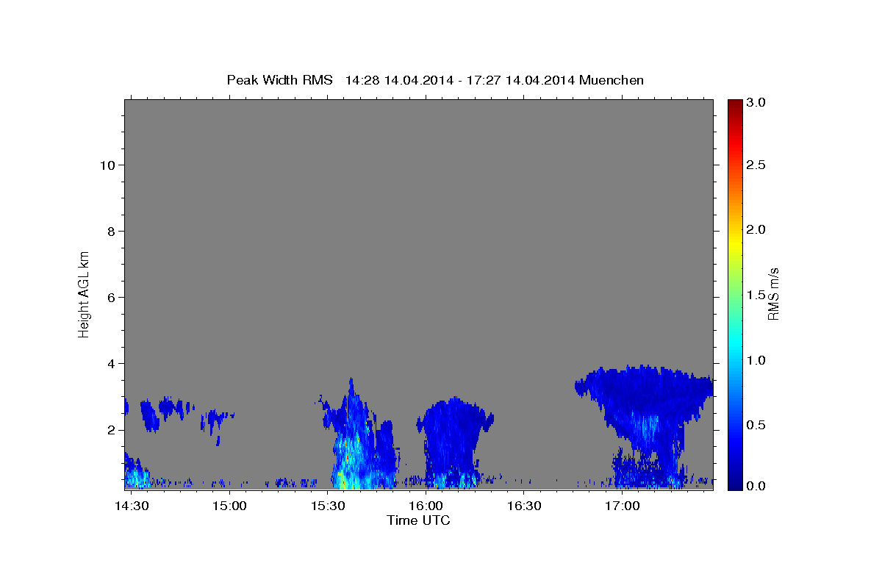Click the cloud echo near 15:30
The image size is (882, 588).
coord(359,434)
